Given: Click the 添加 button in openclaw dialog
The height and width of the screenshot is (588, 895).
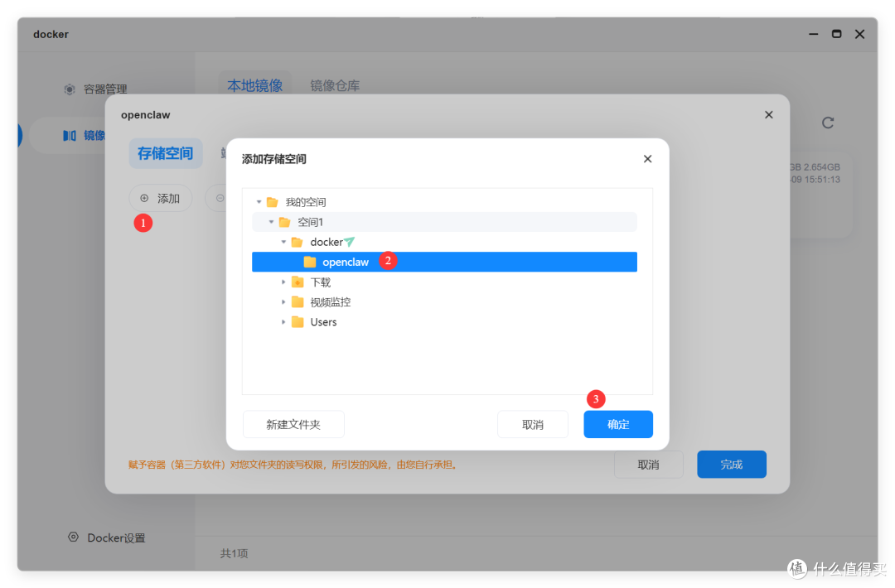Looking at the screenshot, I should coord(161,198).
